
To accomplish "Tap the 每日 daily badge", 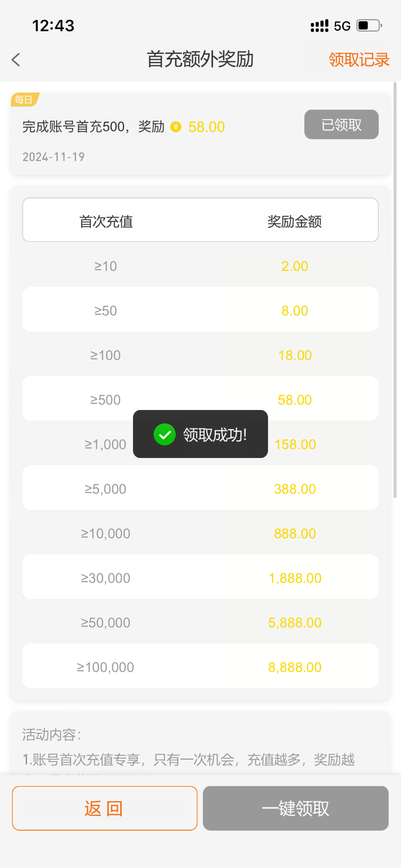I will click(x=24, y=100).
